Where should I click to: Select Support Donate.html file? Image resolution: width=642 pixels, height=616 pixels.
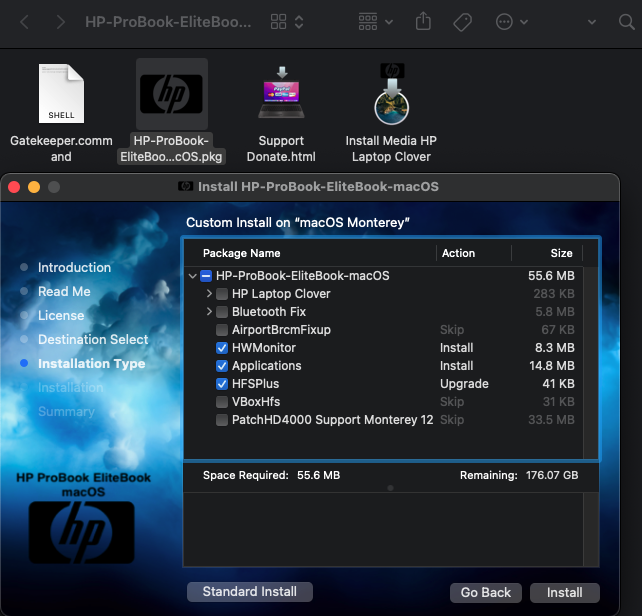coord(281,93)
